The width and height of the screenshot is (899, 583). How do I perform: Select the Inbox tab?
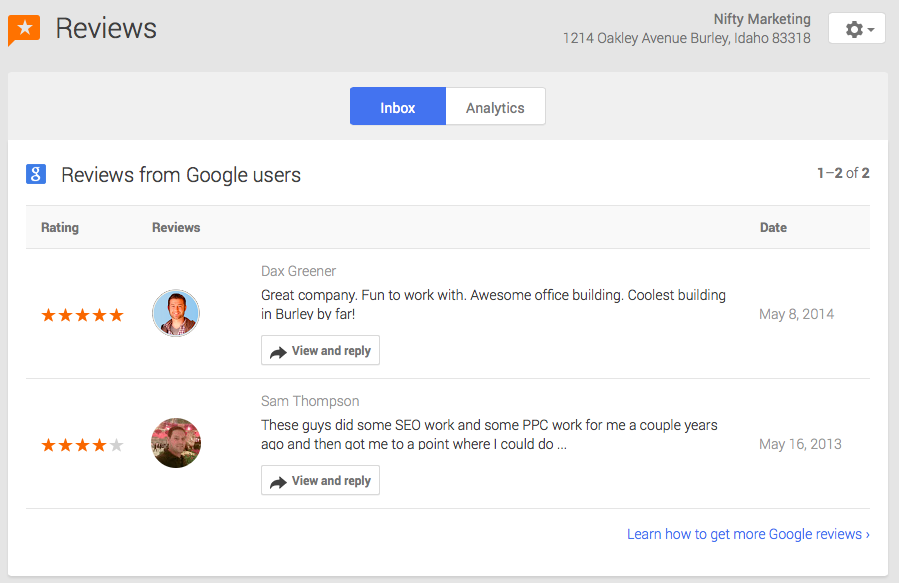(x=397, y=107)
